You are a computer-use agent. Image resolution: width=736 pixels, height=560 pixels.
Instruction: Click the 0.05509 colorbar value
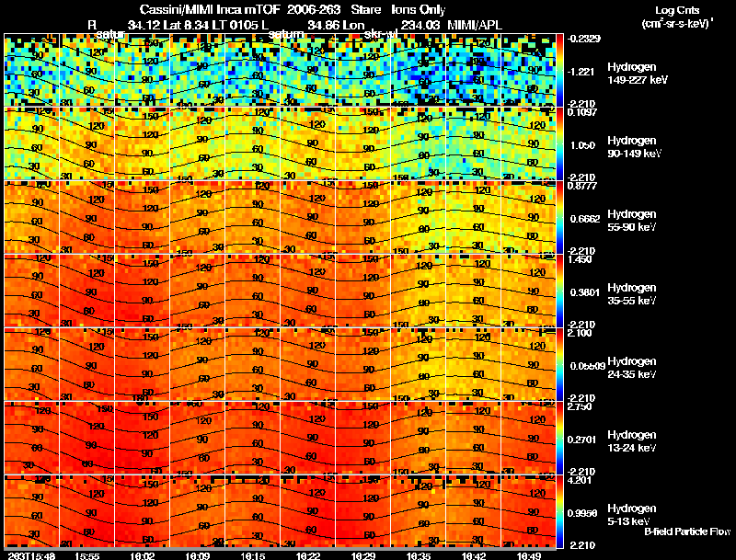click(587, 366)
